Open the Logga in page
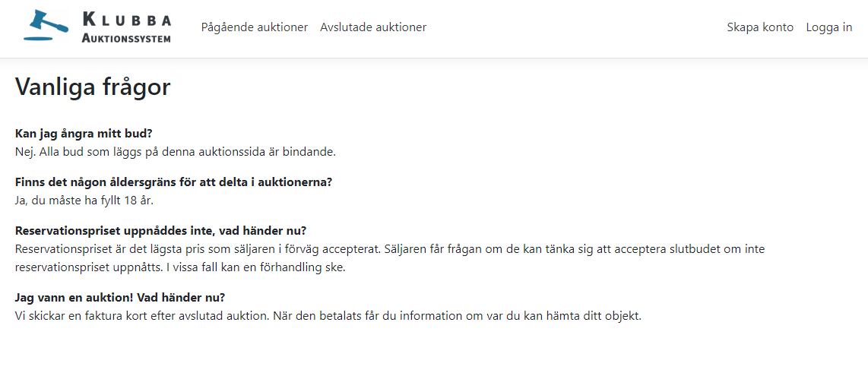 point(828,27)
